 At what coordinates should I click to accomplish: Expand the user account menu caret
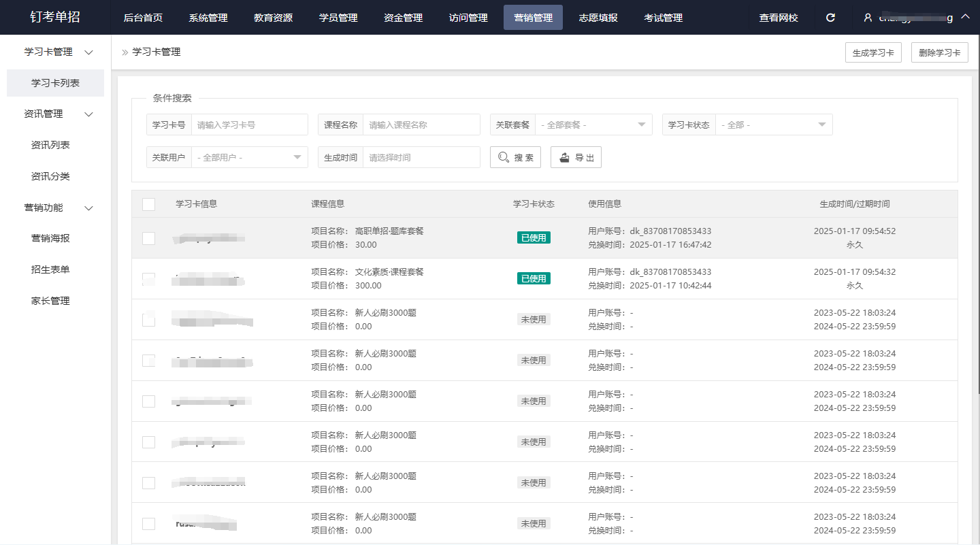tap(965, 17)
